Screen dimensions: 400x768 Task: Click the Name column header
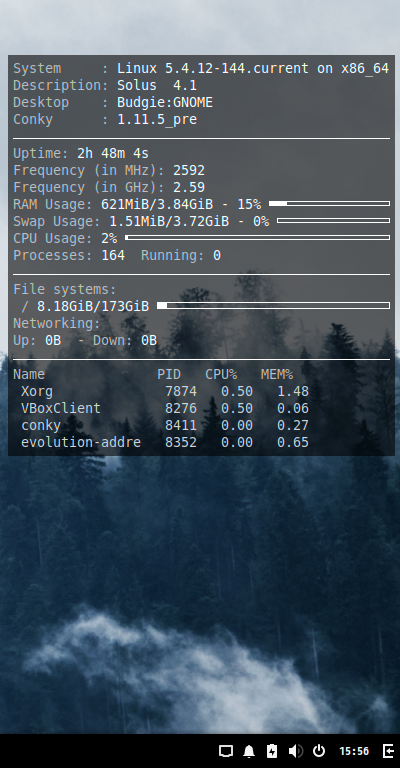(x=29, y=374)
